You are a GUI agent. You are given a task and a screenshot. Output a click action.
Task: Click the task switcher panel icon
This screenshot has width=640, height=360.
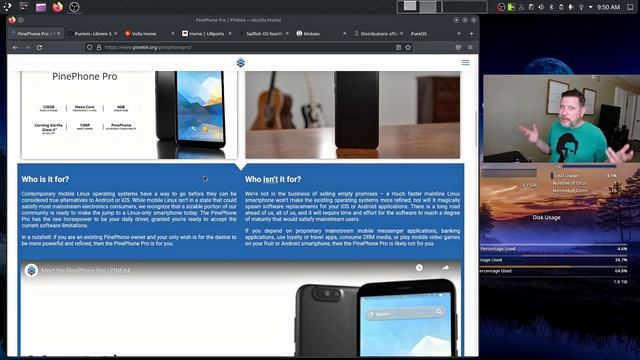pyautogui.click(x=24, y=7)
